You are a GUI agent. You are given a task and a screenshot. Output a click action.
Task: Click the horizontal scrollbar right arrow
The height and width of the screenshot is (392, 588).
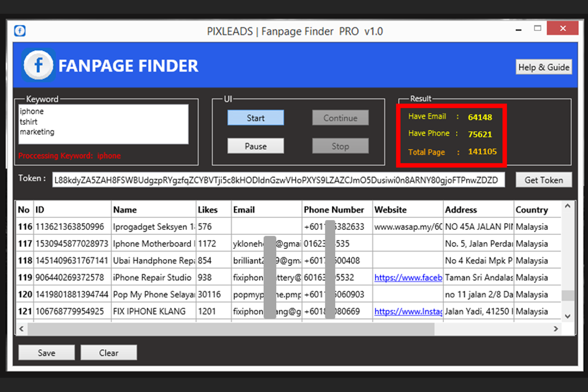click(556, 328)
